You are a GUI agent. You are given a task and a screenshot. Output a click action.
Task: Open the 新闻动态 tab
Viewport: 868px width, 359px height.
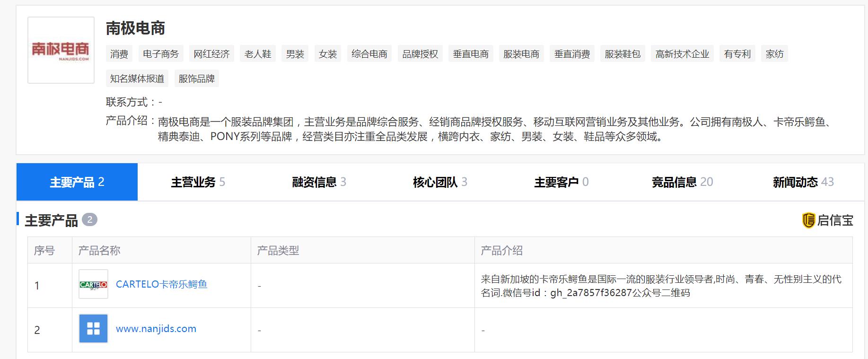tap(803, 182)
